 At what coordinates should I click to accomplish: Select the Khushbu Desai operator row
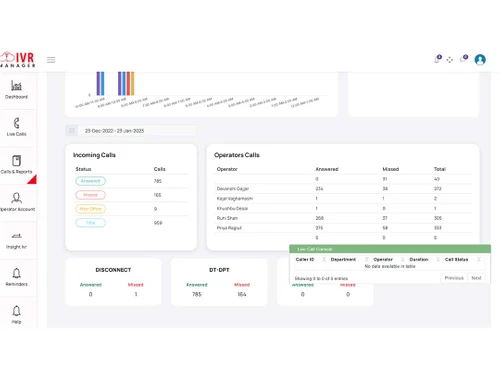click(343, 208)
